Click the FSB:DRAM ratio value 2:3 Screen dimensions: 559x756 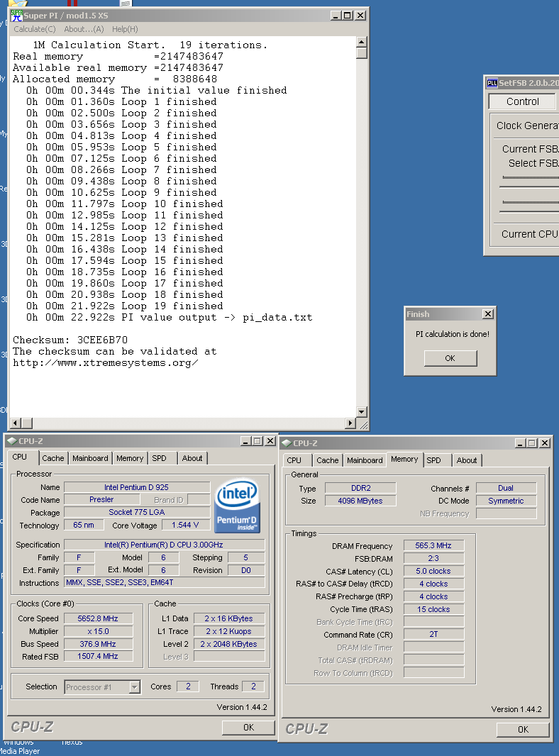click(x=433, y=558)
